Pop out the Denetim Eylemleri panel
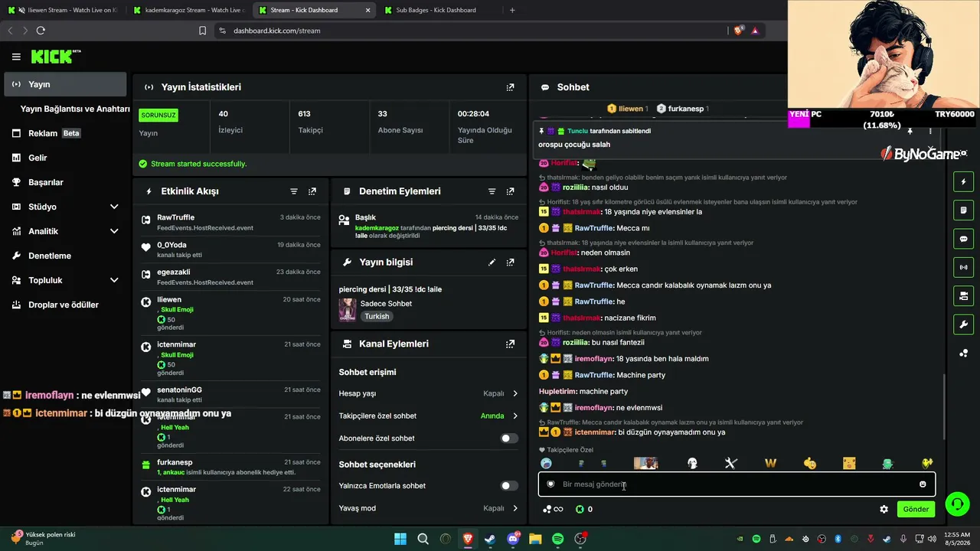This screenshot has width=980, height=551. click(x=510, y=191)
